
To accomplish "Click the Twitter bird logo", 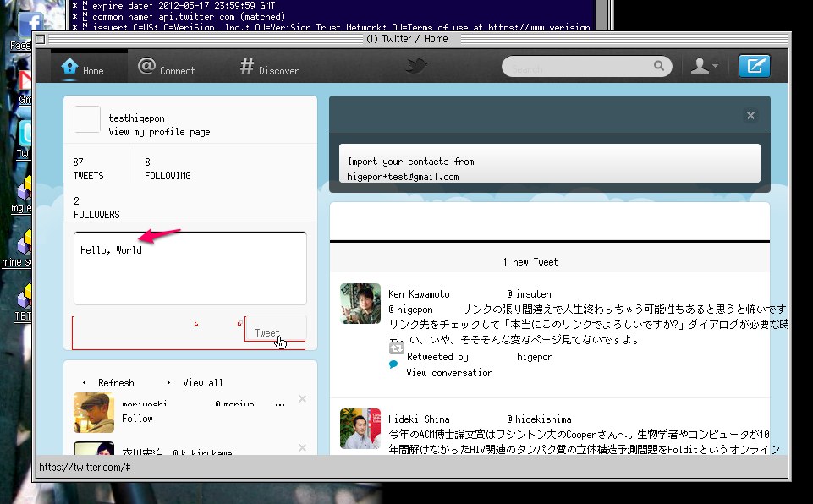I will point(416,66).
